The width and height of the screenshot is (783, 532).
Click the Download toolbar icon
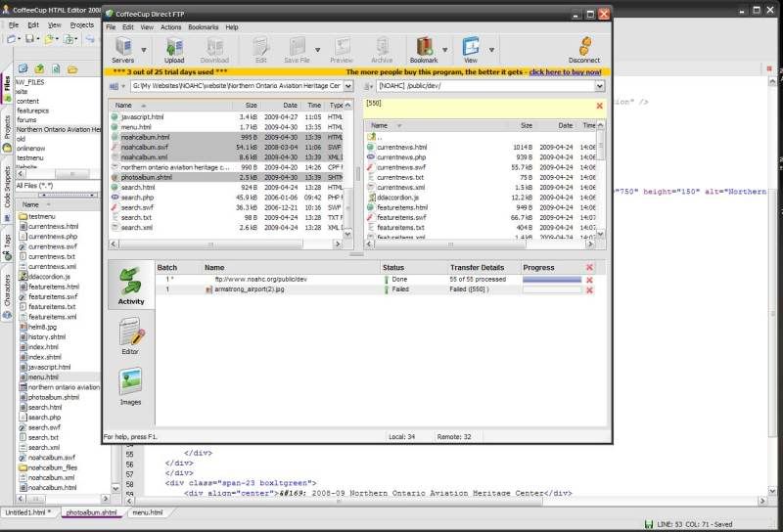pyautogui.click(x=214, y=51)
